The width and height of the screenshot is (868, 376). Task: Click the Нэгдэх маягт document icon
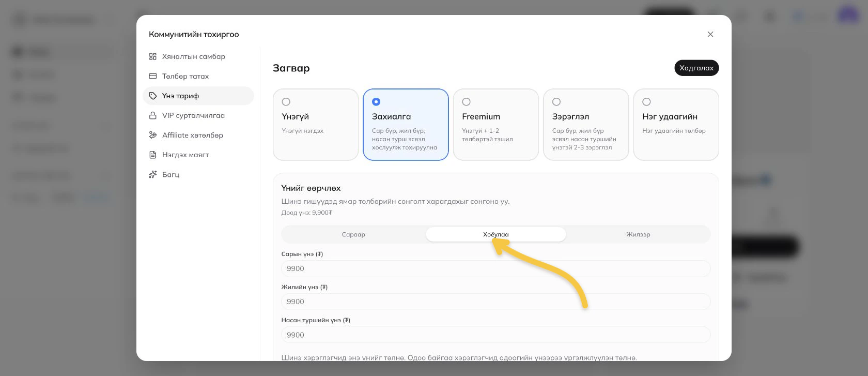click(152, 155)
